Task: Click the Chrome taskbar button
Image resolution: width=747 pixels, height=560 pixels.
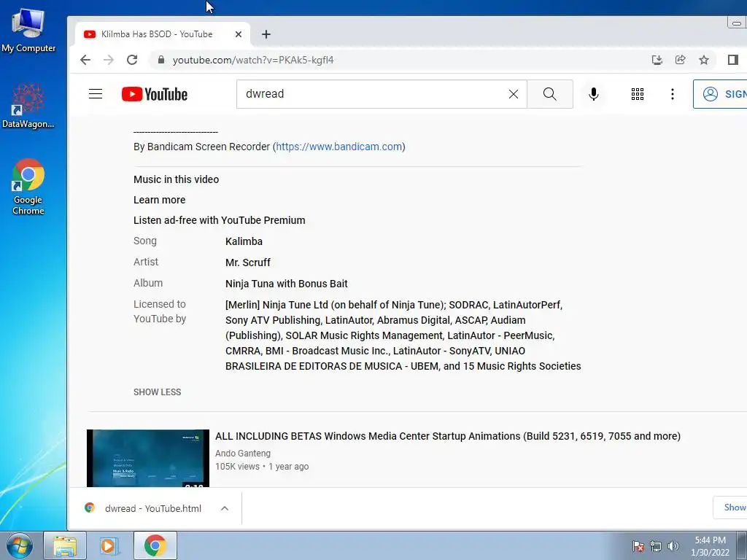Action: [155, 545]
